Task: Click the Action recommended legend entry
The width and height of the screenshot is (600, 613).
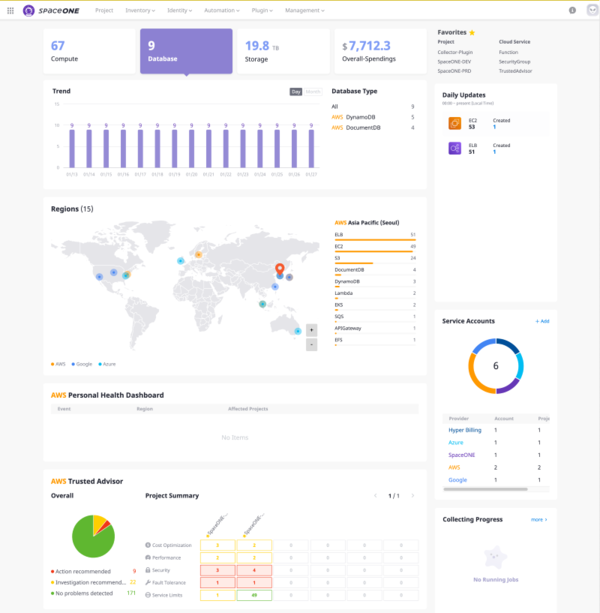Action: (93, 571)
